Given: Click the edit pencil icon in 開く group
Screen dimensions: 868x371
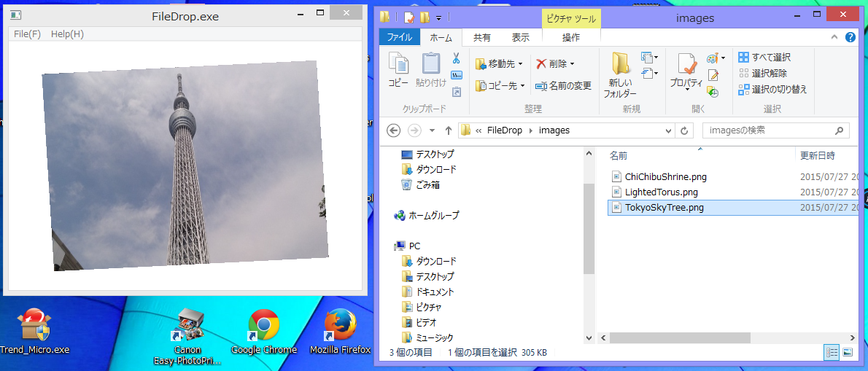Looking at the screenshot, I should coord(713,74).
